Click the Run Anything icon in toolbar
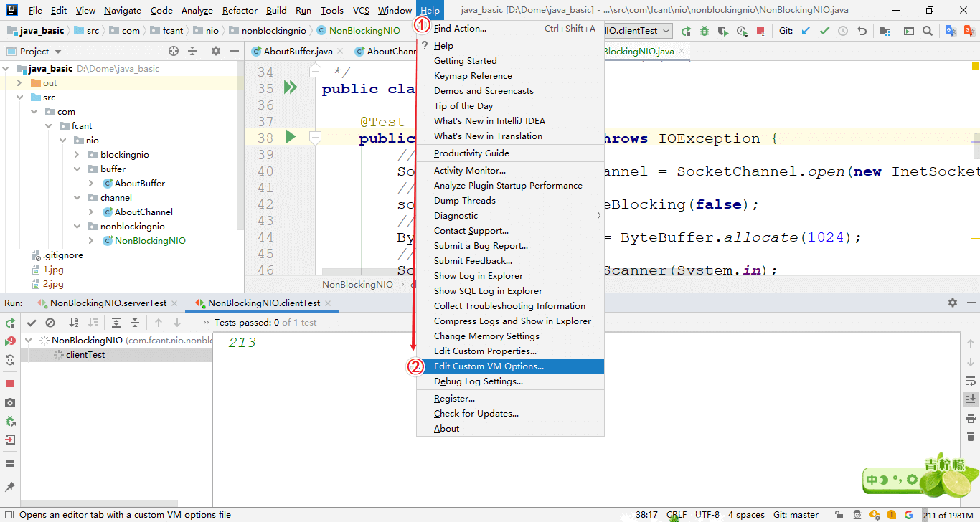The height and width of the screenshot is (522, 980). tap(909, 31)
